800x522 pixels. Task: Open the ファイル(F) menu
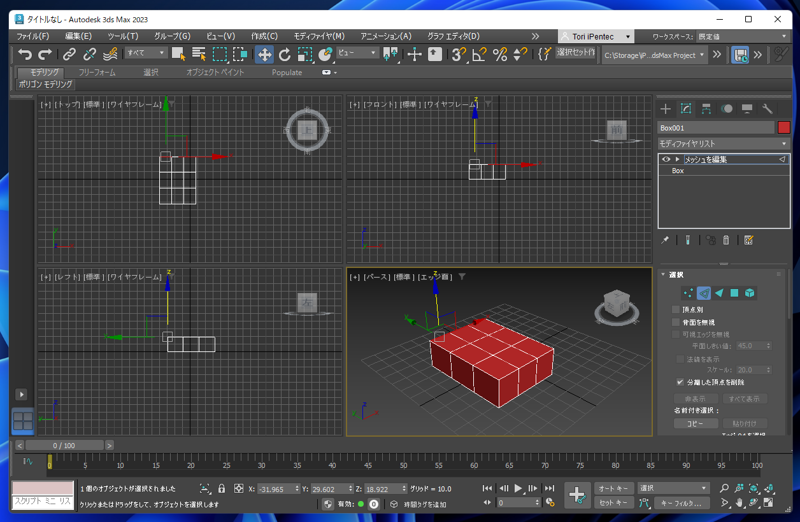(x=33, y=36)
